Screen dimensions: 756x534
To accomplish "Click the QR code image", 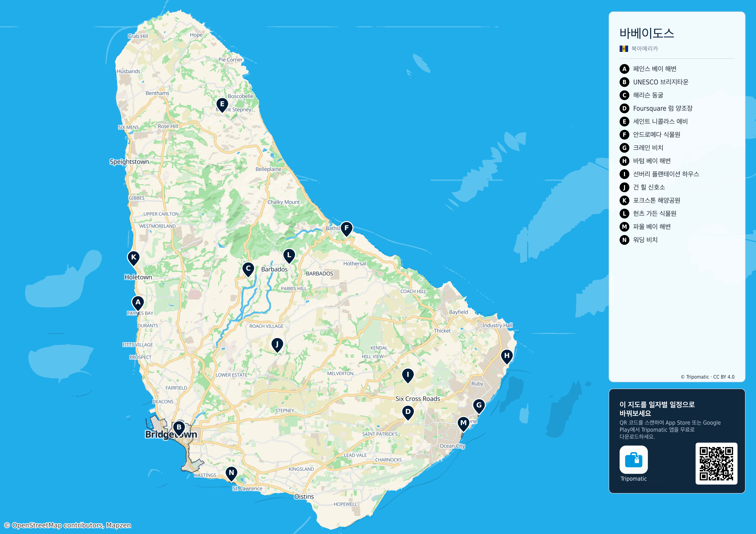I will click(x=716, y=464).
